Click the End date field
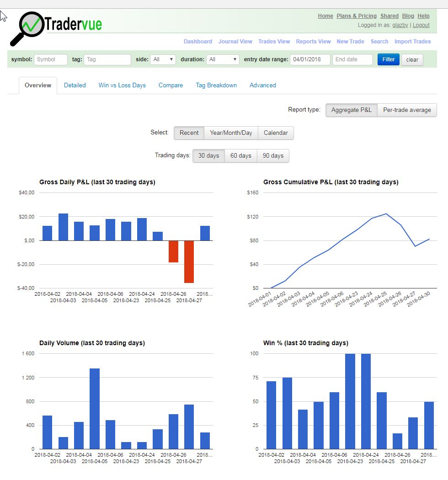 (352, 59)
